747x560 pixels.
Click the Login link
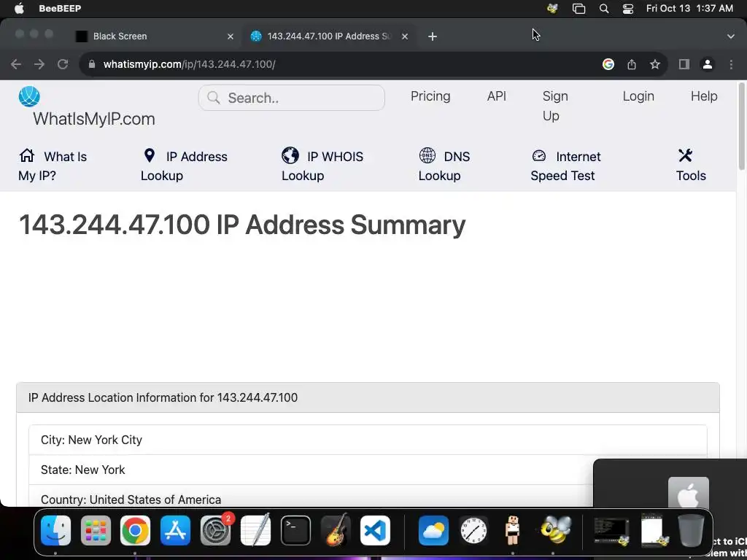638,96
